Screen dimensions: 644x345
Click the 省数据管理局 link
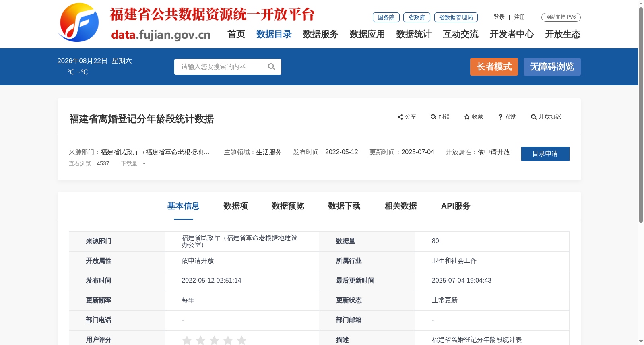pos(456,17)
